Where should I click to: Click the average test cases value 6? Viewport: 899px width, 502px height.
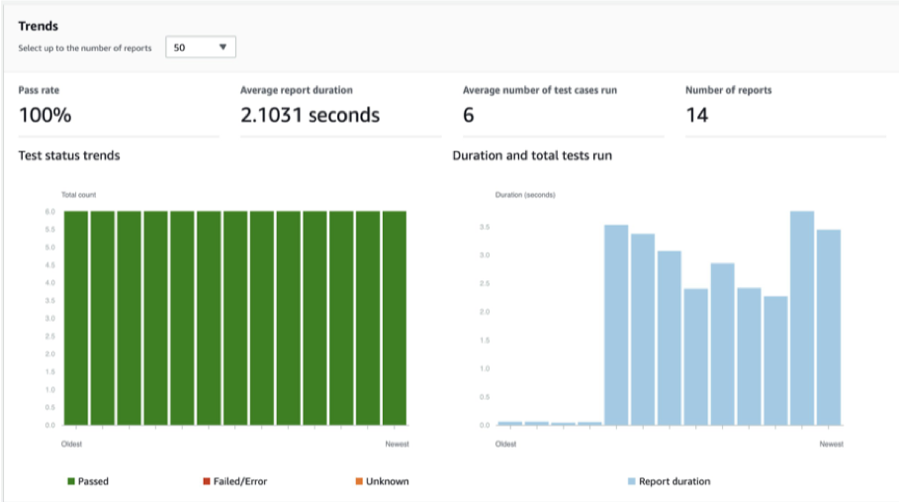[x=468, y=115]
